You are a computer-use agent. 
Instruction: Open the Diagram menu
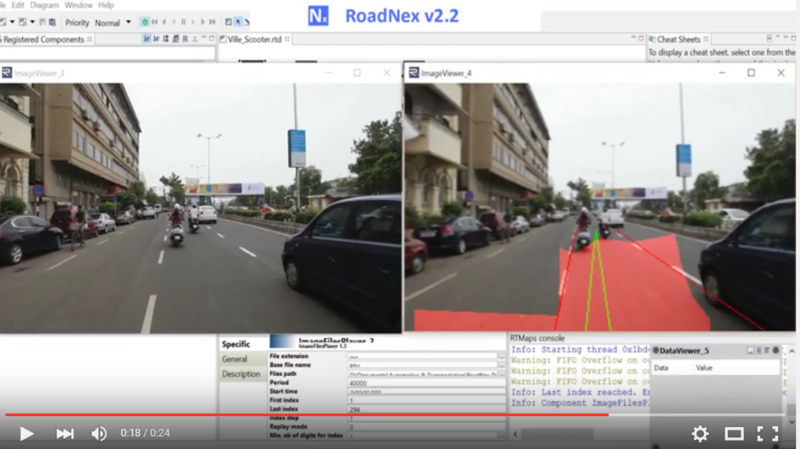[x=44, y=5]
